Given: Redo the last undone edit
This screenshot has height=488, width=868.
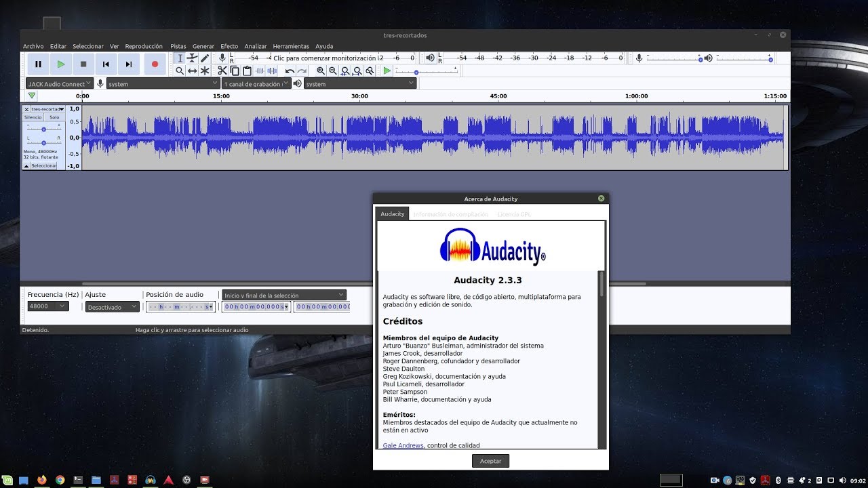Looking at the screenshot, I should coord(302,70).
